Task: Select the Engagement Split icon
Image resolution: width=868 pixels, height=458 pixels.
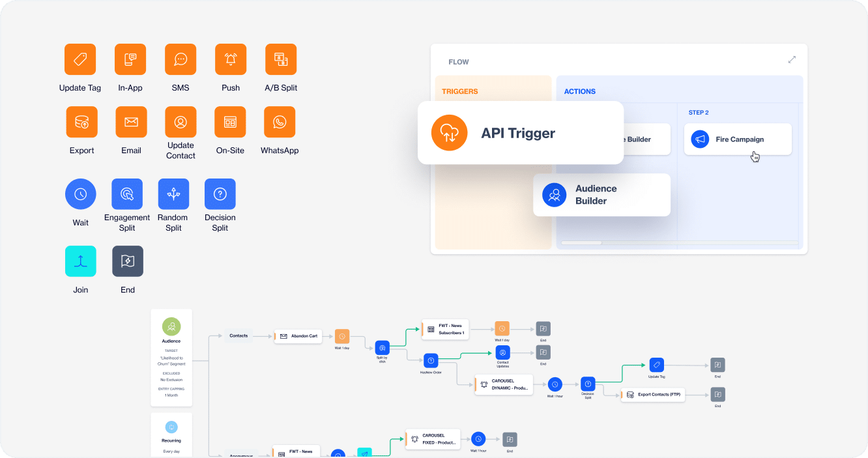Action: point(127,193)
